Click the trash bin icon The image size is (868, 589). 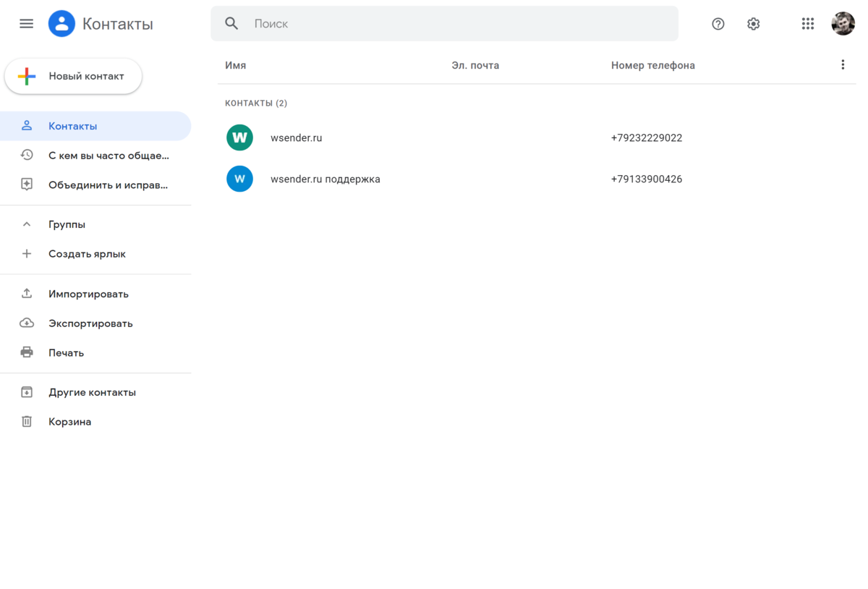coord(27,421)
